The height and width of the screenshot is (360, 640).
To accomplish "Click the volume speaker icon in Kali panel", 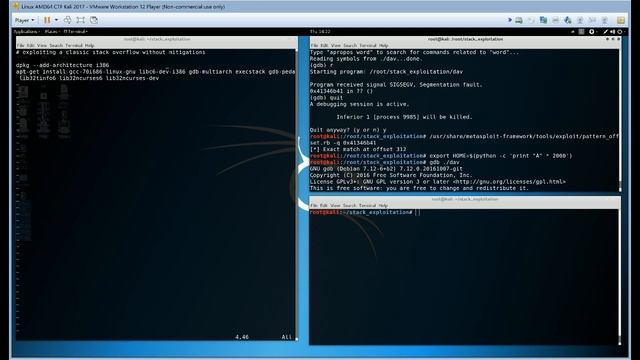I will pyautogui.click(x=613, y=31).
